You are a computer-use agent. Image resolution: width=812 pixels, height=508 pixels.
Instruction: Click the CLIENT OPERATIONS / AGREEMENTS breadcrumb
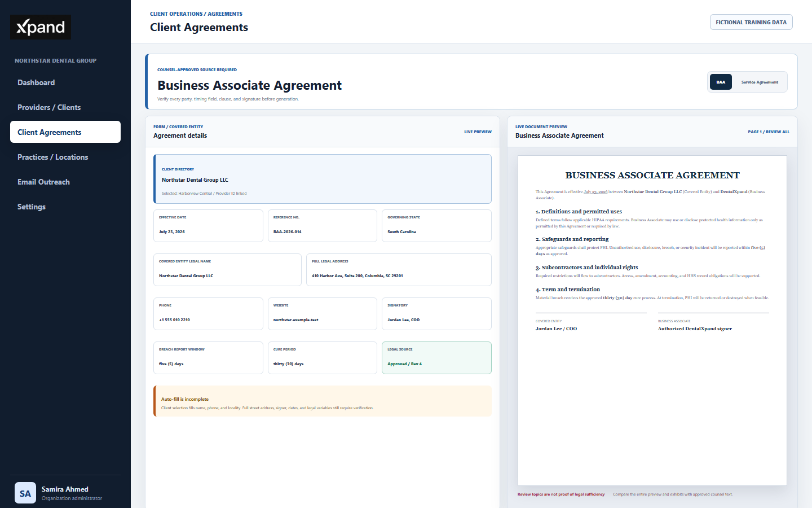click(196, 14)
